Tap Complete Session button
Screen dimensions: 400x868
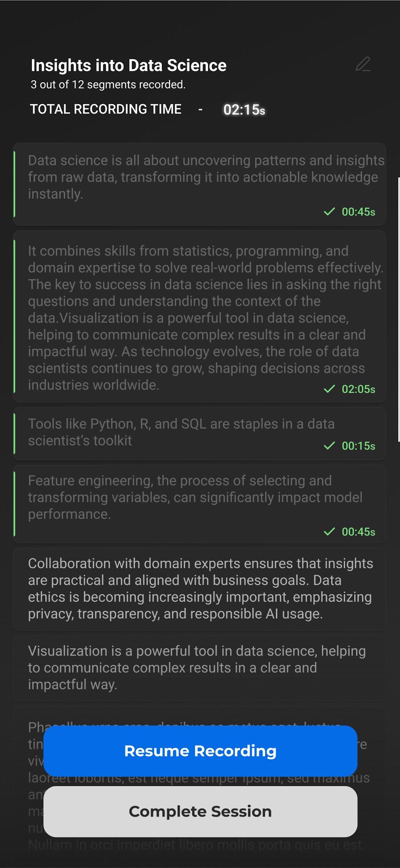(x=200, y=812)
